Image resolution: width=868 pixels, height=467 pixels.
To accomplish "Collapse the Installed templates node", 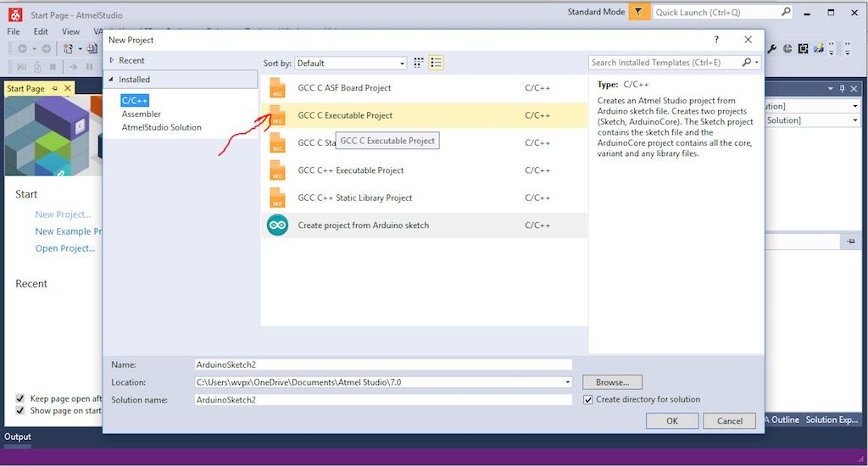I will pyautogui.click(x=111, y=80).
